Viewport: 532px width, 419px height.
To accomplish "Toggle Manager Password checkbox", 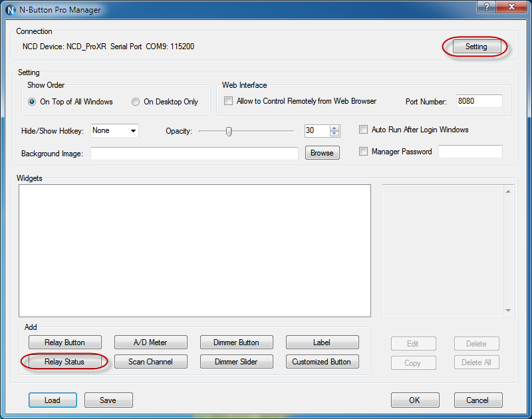I will (x=363, y=152).
